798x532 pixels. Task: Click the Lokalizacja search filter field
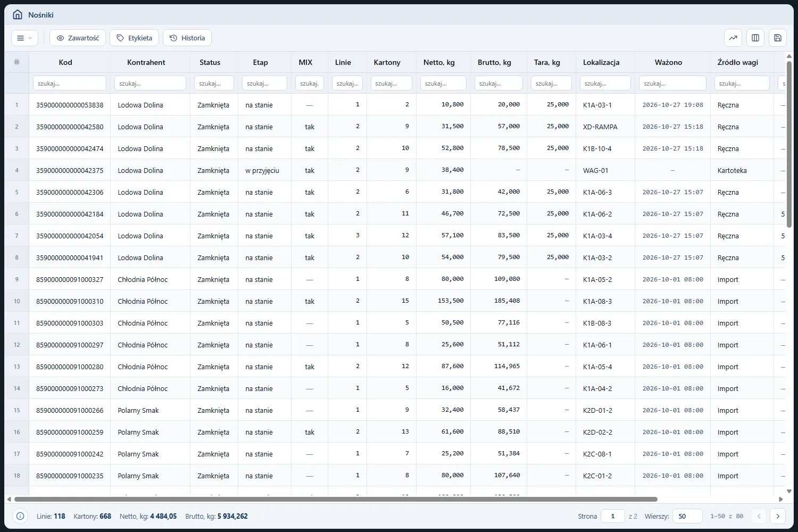pyautogui.click(x=605, y=84)
